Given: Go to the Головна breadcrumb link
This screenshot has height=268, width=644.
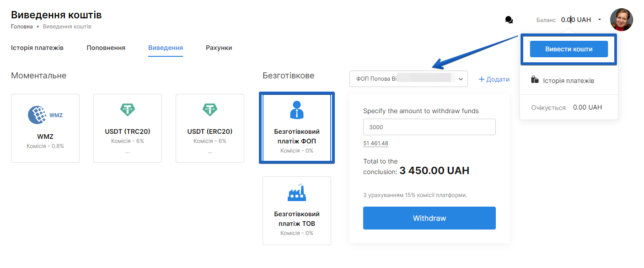Looking at the screenshot, I should click(22, 27).
